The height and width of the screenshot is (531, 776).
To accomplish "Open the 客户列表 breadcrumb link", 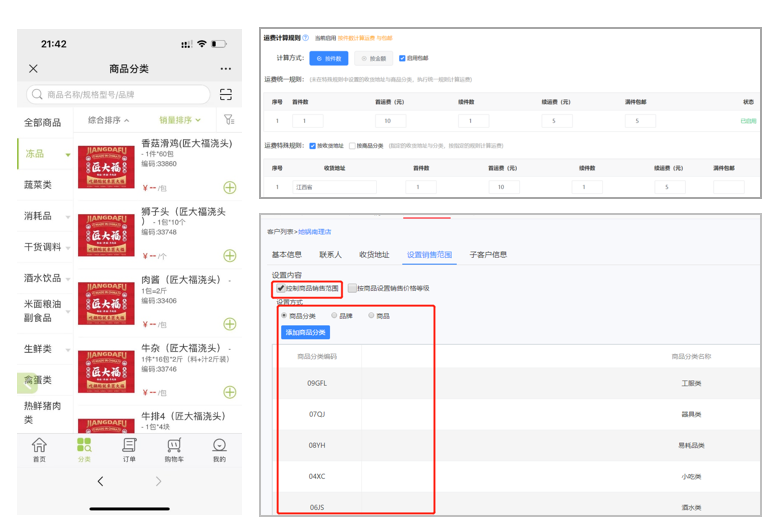I will click(x=280, y=232).
